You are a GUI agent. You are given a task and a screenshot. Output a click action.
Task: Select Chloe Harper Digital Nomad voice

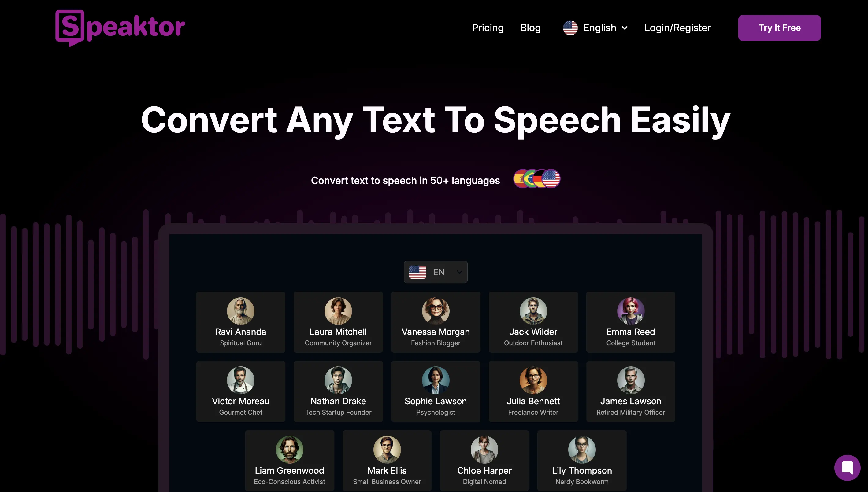(x=484, y=459)
